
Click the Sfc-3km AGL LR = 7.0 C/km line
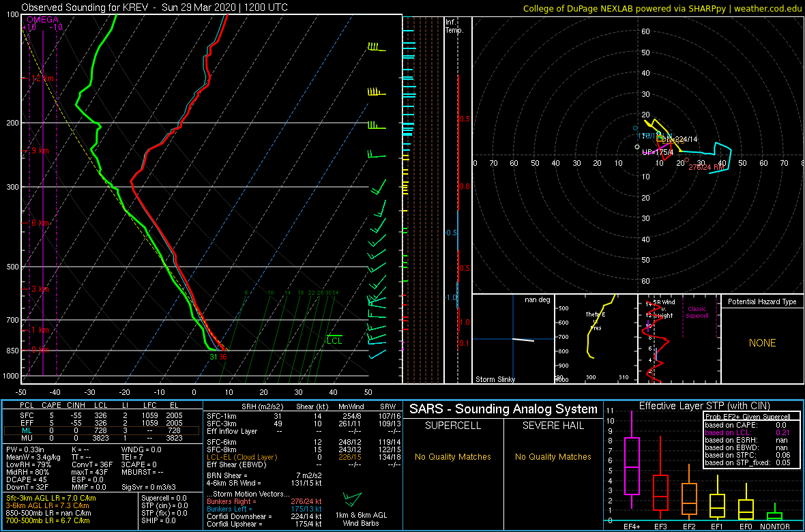[50, 498]
